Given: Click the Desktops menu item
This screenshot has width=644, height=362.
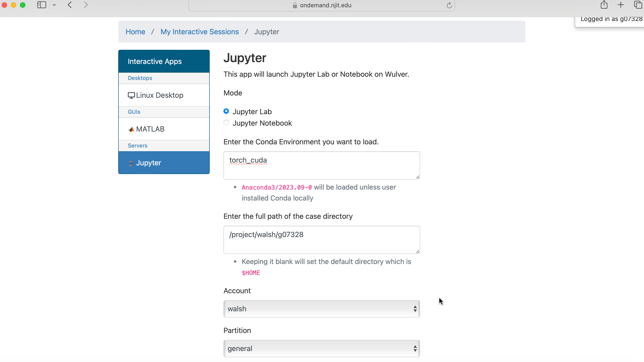Looking at the screenshot, I should (x=140, y=78).
